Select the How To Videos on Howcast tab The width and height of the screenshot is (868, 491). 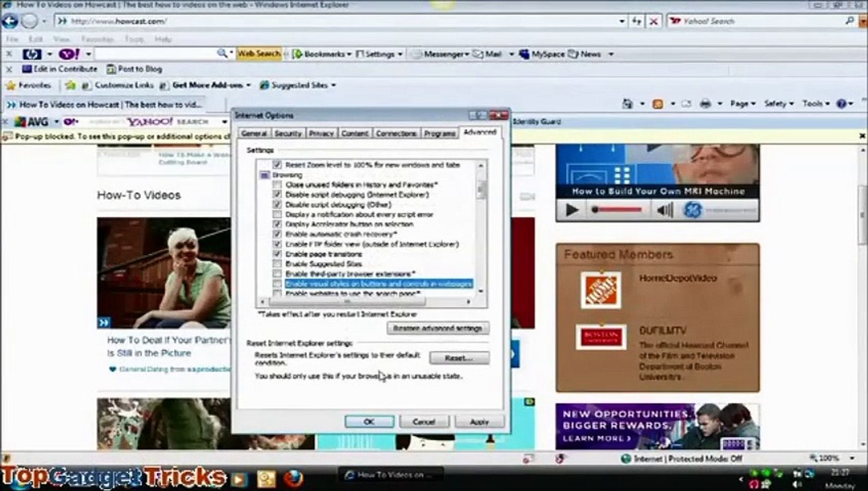pyautogui.click(x=113, y=105)
